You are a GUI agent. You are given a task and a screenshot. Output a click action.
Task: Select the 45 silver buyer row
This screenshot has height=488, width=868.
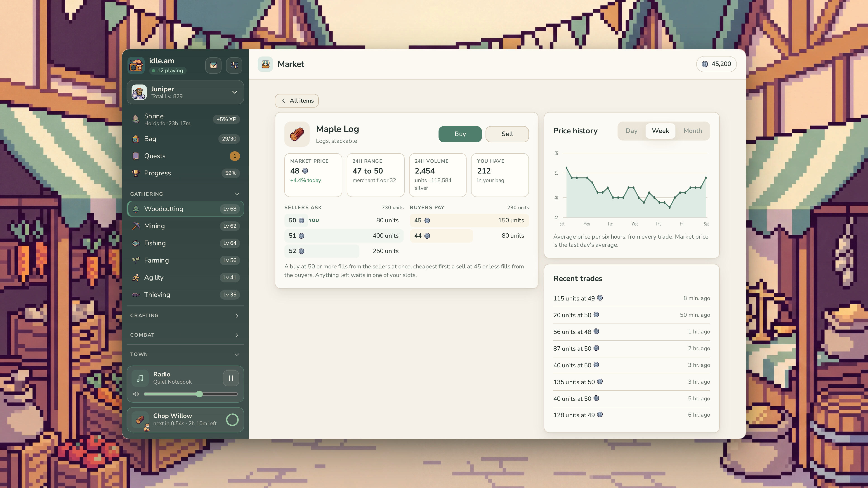pyautogui.click(x=469, y=220)
